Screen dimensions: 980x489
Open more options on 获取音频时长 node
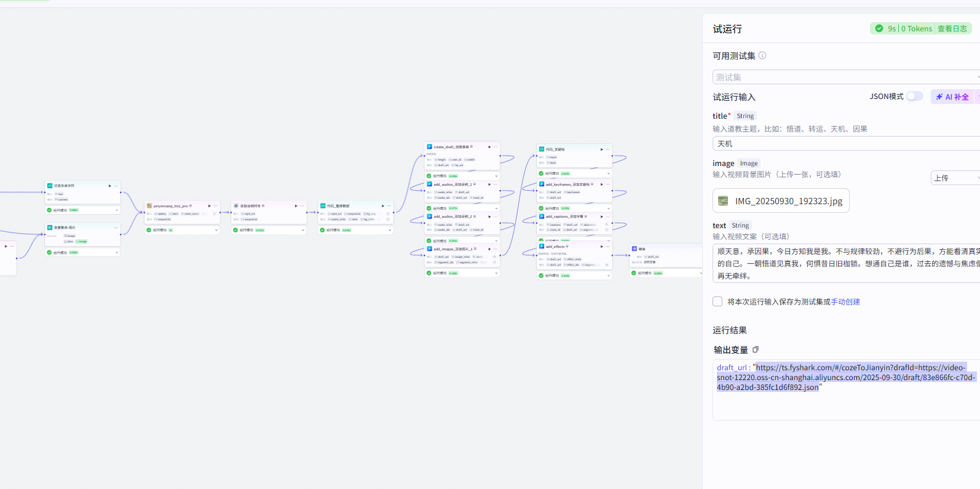point(302,206)
